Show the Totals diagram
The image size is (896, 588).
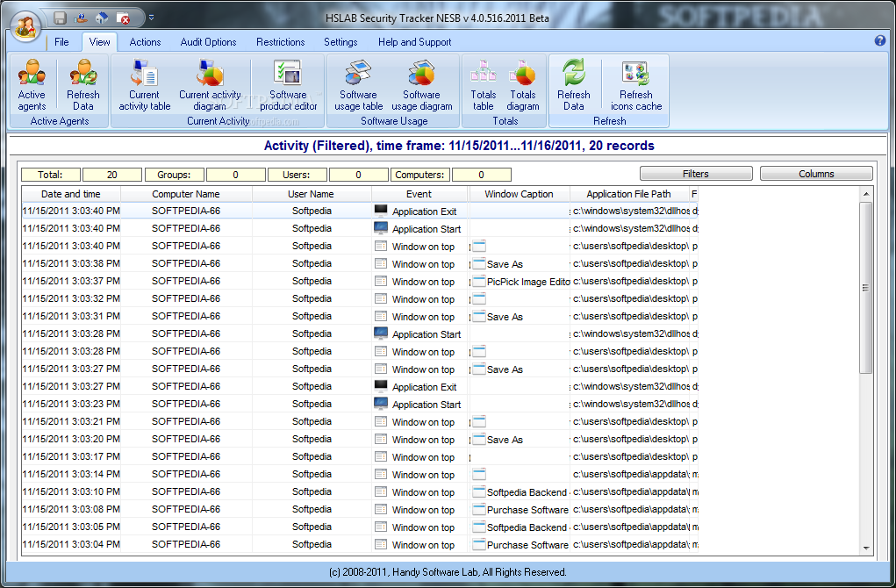(x=523, y=84)
